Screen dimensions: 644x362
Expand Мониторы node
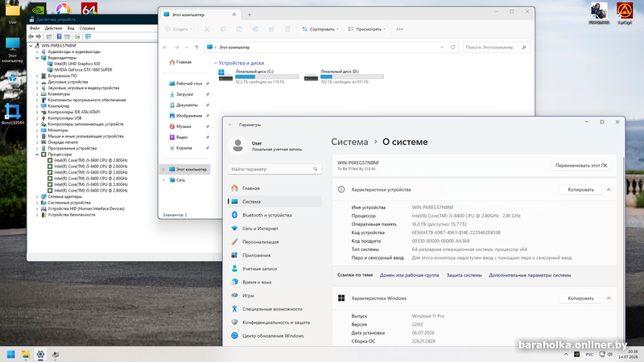37,130
